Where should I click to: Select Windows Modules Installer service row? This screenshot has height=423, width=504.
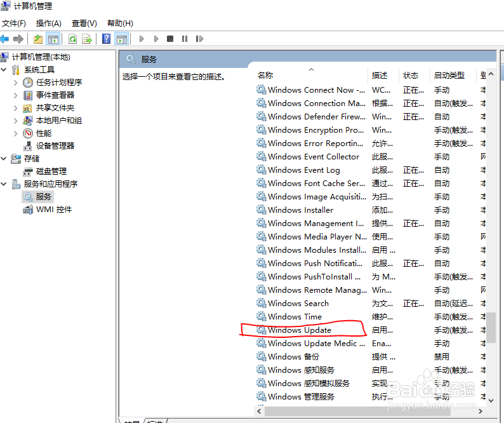pos(371,250)
